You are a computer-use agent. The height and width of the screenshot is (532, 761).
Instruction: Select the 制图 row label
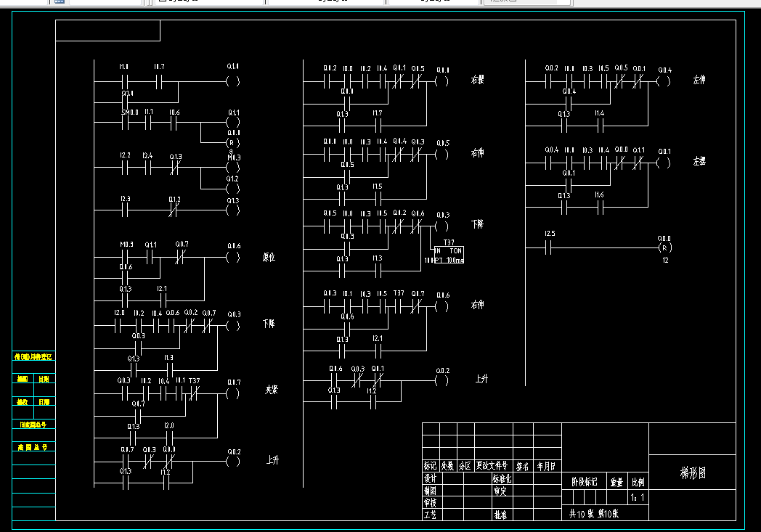(430, 491)
